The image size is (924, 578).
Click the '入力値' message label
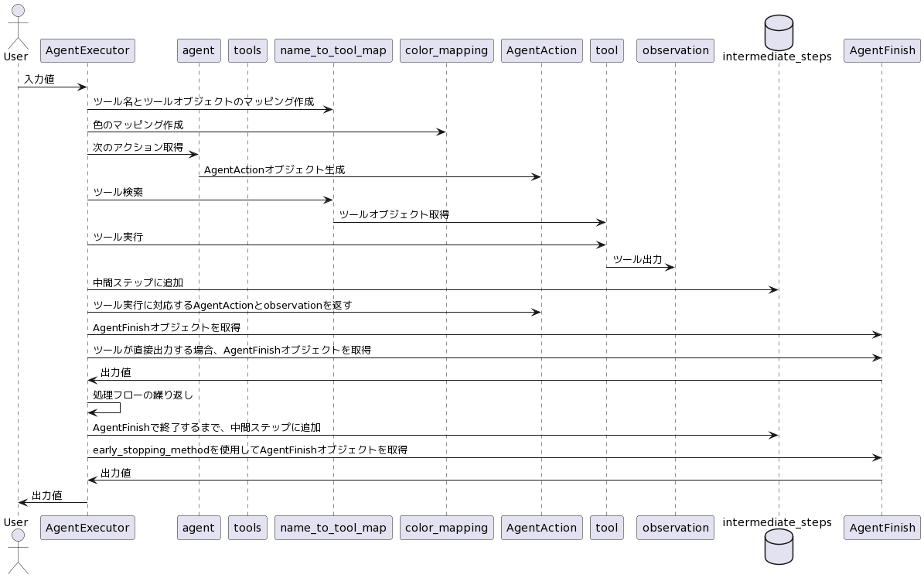pyautogui.click(x=39, y=79)
